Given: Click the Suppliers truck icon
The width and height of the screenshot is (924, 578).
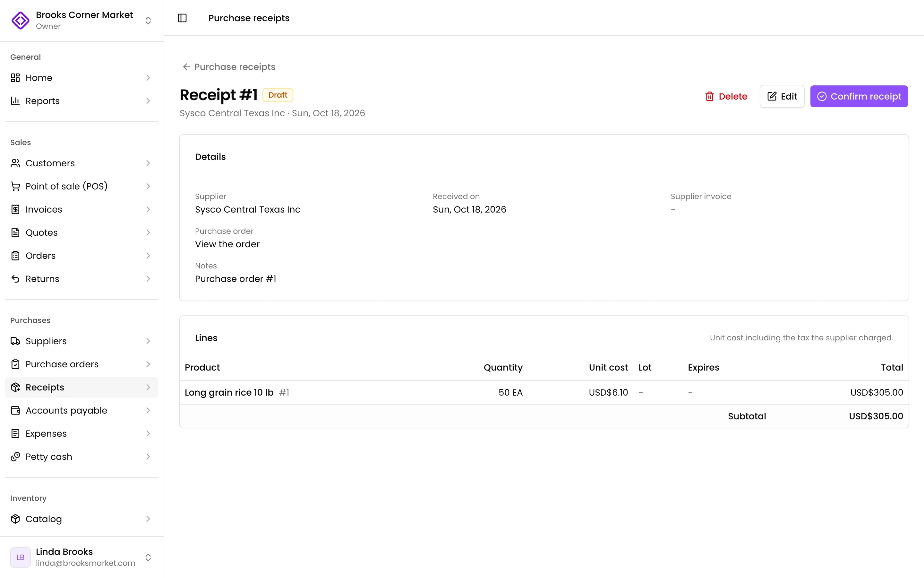Looking at the screenshot, I should 15,341.
